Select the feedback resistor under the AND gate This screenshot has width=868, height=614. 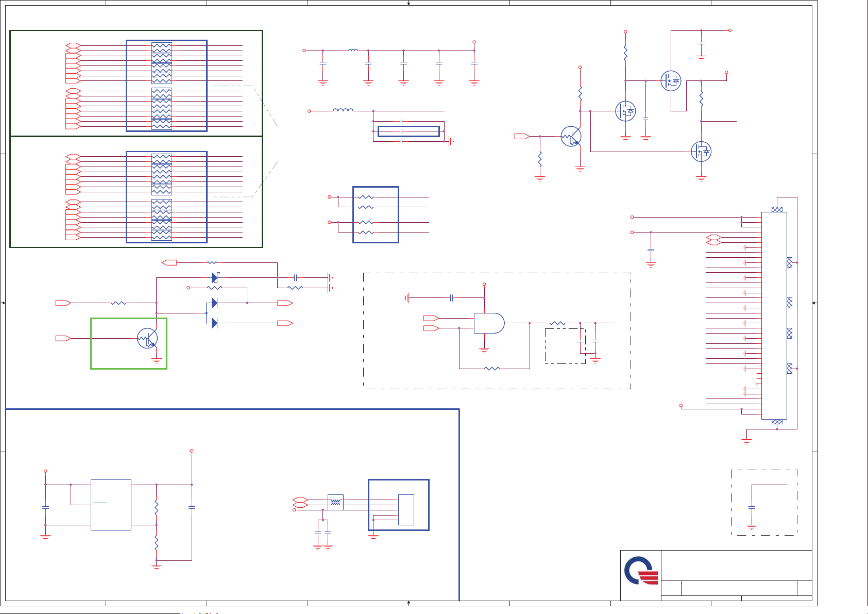492,369
